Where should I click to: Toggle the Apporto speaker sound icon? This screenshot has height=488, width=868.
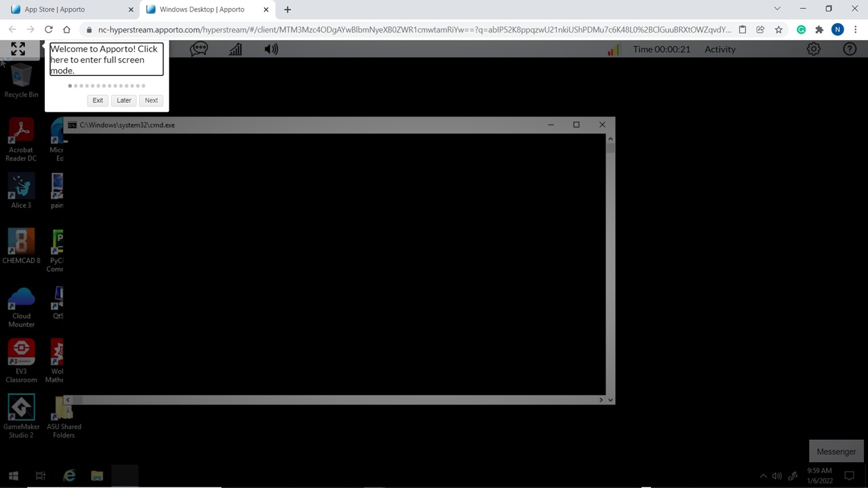pos(271,49)
